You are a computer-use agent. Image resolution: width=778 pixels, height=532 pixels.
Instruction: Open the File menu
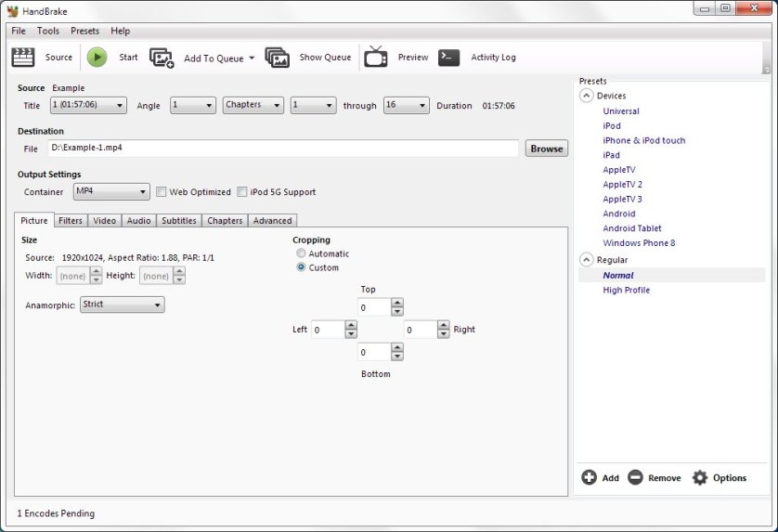(19, 31)
